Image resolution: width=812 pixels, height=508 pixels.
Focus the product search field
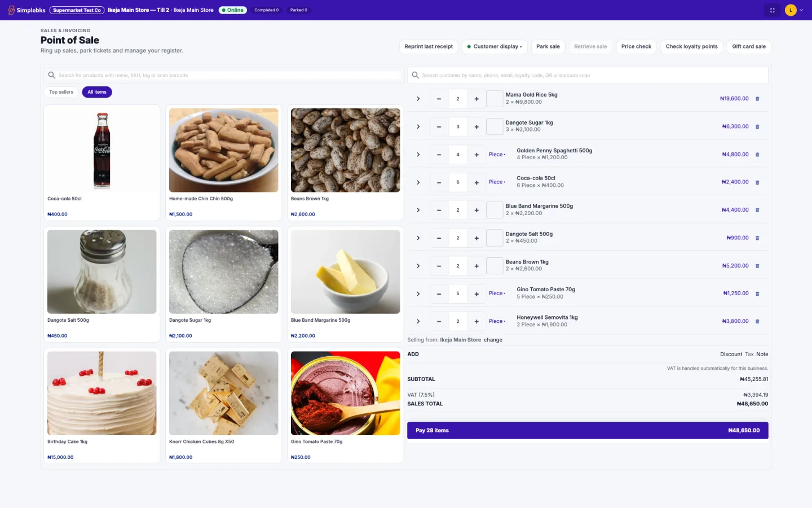pos(228,75)
